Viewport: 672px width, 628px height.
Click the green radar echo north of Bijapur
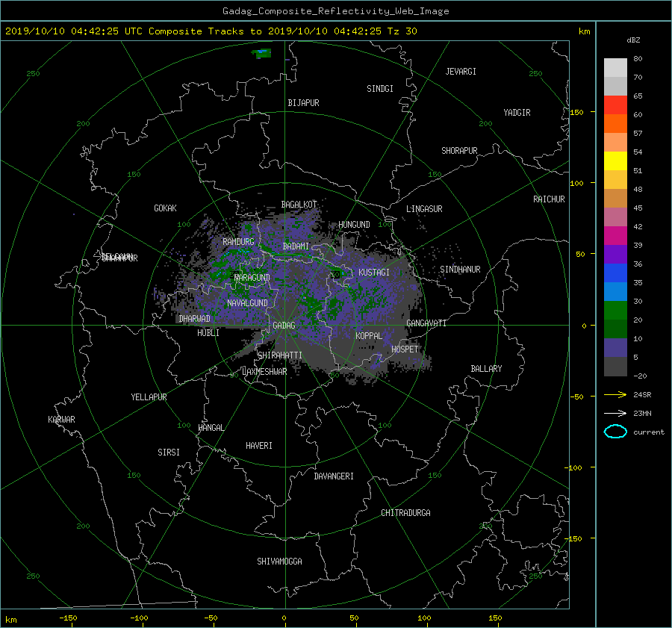261,54
